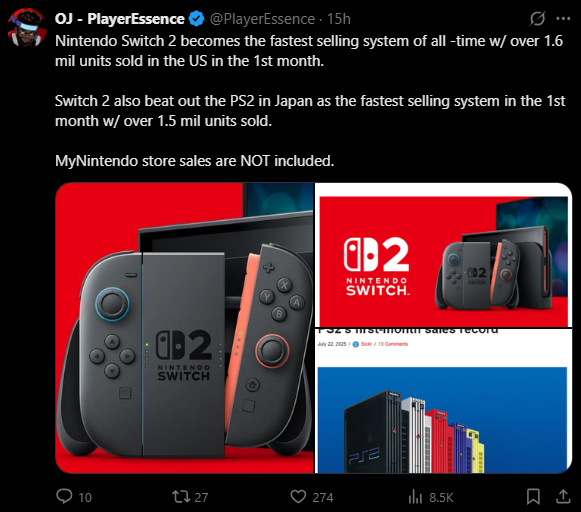Open OJ PlayerEssence profile avatar
Screen dimensions: 581x512
(27, 28)
